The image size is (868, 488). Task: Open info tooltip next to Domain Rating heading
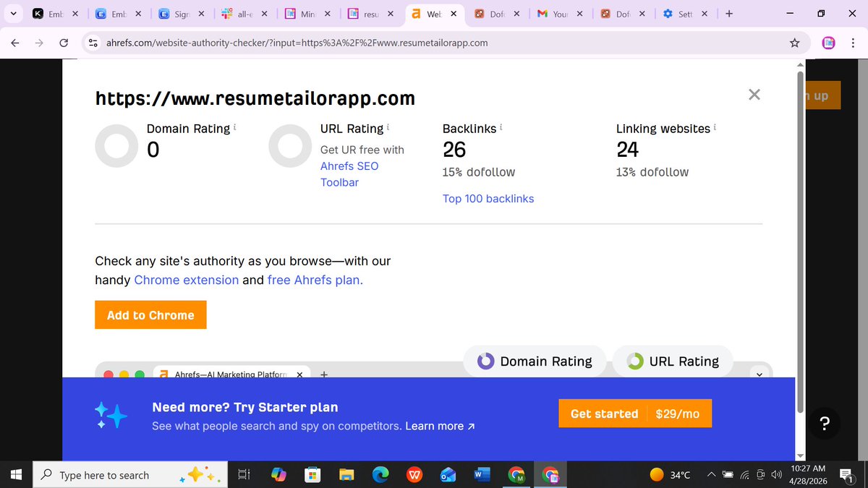(x=234, y=127)
